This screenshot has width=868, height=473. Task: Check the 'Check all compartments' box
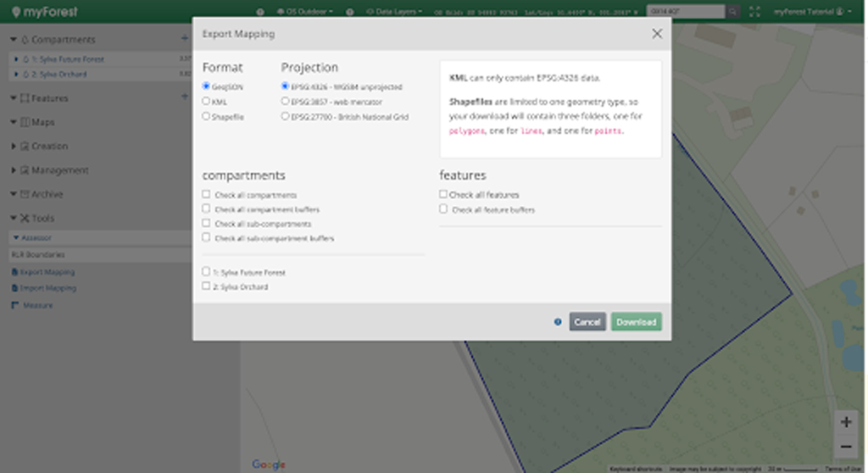click(x=206, y=194)
